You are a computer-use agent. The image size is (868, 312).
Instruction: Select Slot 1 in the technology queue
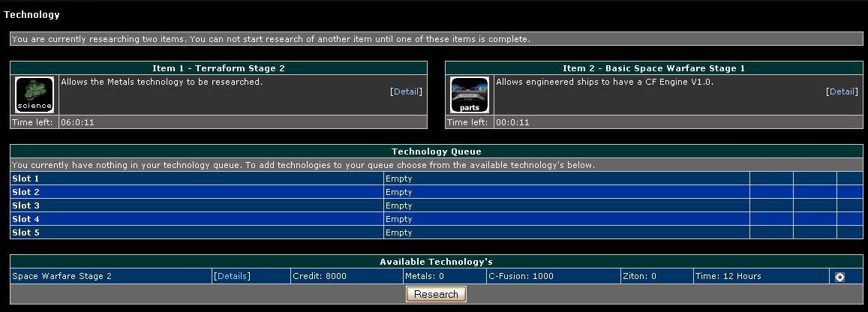[x=26, y=178]
